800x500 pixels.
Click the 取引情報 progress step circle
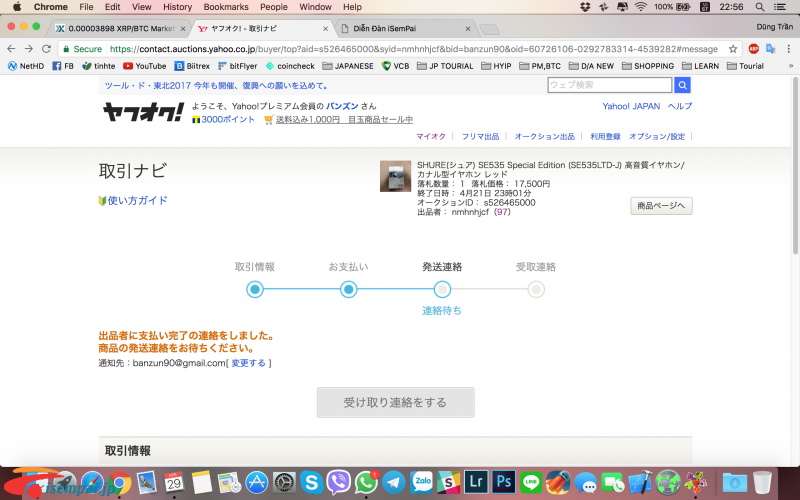tap(255, 289)
